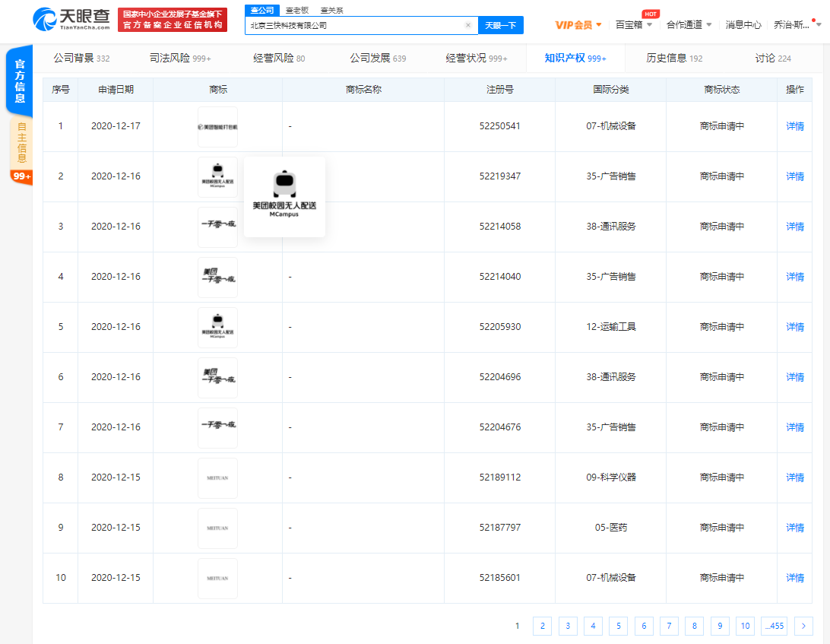The height and width of the screenshot is (644, 830).
Task: Open the 99+ notifications badge on sidebar
Action: click(x=21, y=176)
